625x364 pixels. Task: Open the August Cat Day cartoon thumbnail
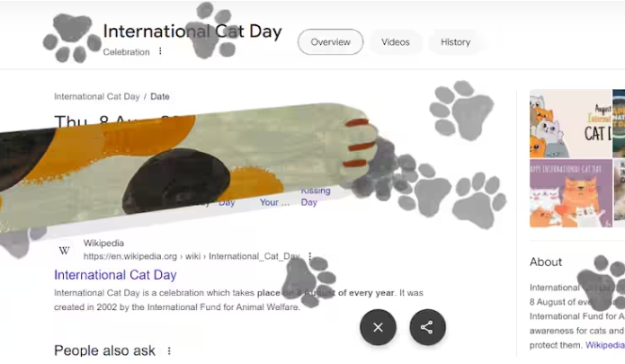click(570, 123)
